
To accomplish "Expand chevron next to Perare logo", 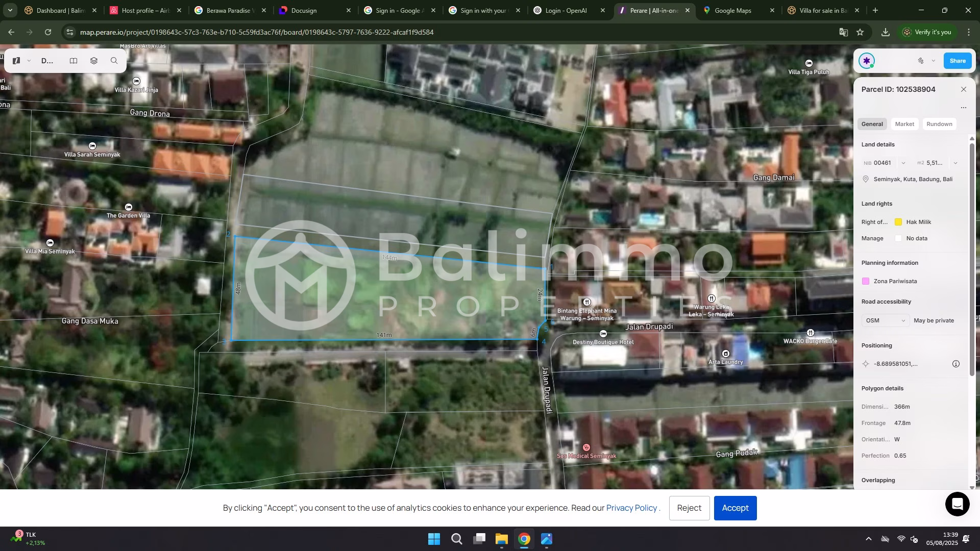I will point(29,61).
